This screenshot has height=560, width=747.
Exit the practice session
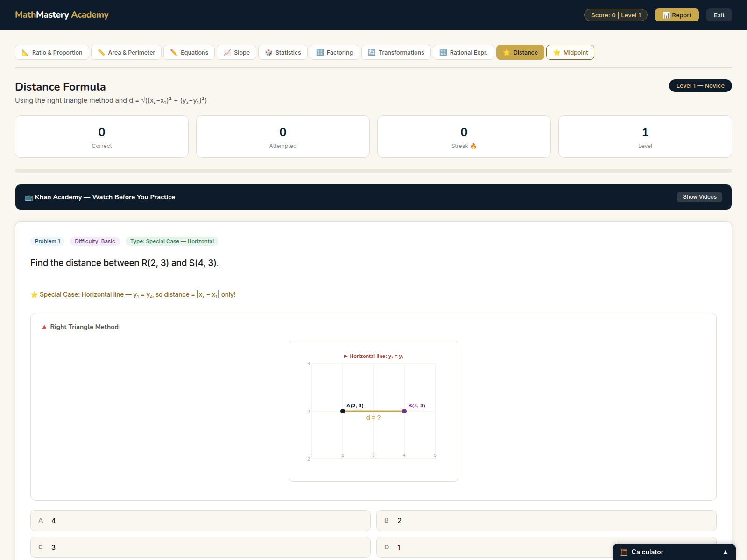[x=719, y=15]
